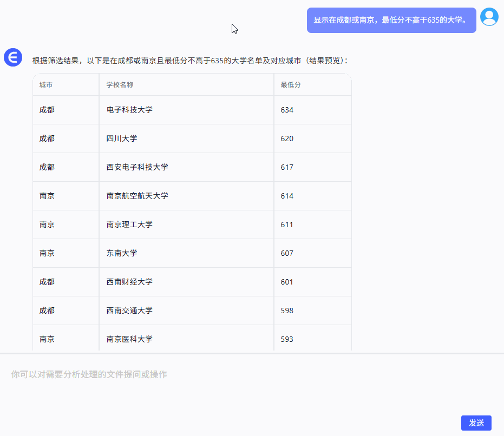Click the score 607 cell

pos(313,253)
